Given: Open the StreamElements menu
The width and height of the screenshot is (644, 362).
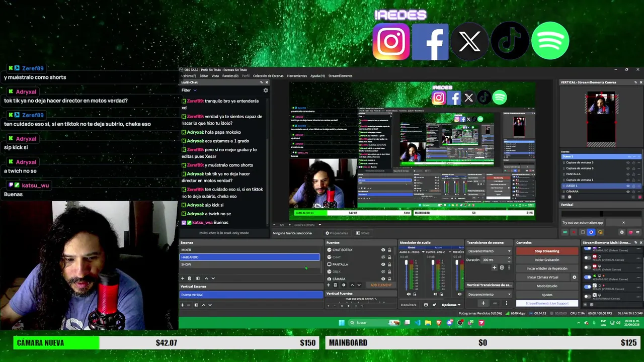Looking at the screenshot, I should (340, 76).
